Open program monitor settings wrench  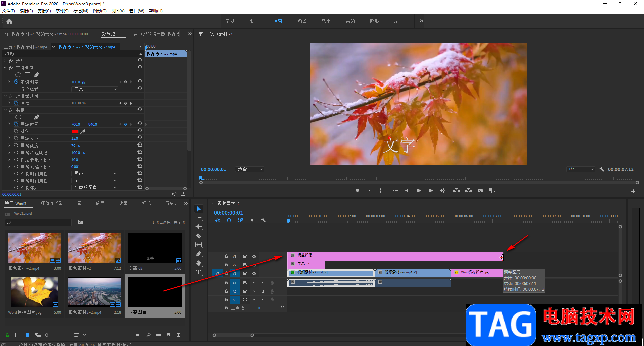(x=602, y=169)
